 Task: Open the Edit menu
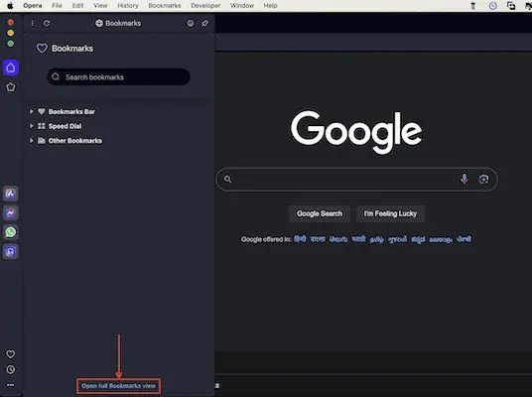[77, 5]
